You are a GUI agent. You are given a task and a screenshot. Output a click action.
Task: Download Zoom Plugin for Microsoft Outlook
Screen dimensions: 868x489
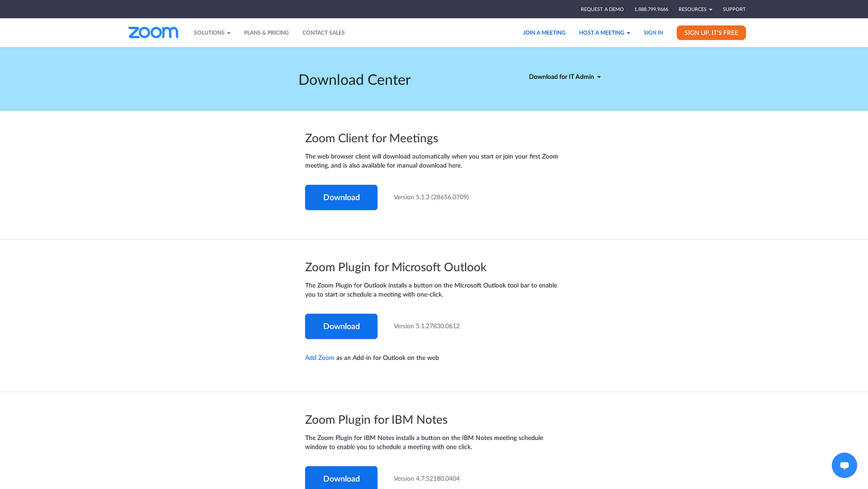click(x=341, y=326)
